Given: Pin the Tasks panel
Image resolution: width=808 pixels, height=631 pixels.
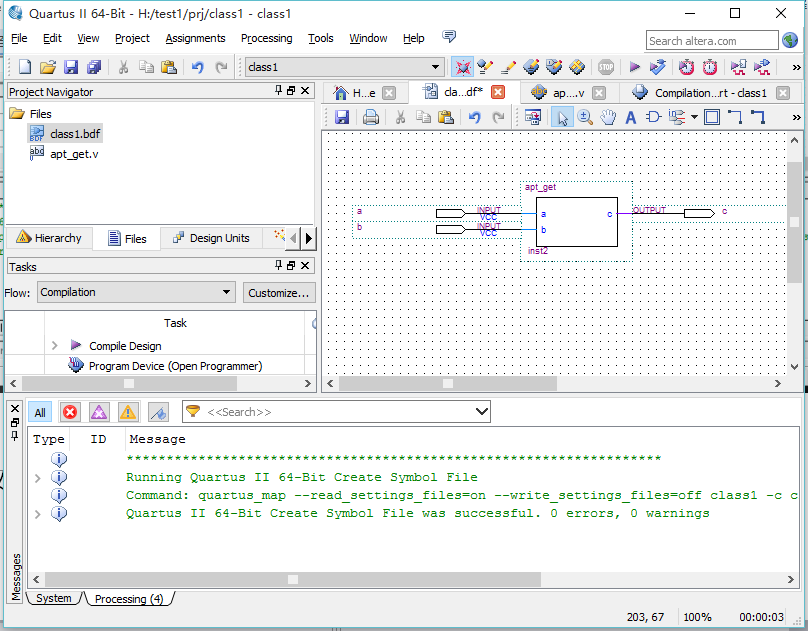Looking at the screenshot, I should [x=278, y=265].
